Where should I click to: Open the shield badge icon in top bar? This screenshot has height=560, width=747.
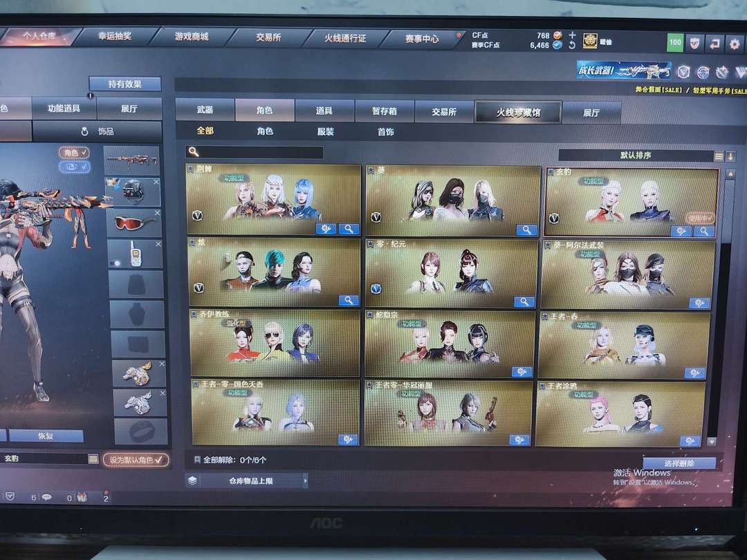click(x=694, y=44)
